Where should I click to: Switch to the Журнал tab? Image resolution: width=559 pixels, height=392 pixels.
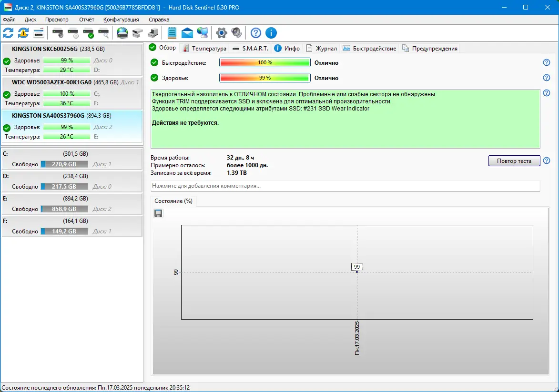pos(322,48)
